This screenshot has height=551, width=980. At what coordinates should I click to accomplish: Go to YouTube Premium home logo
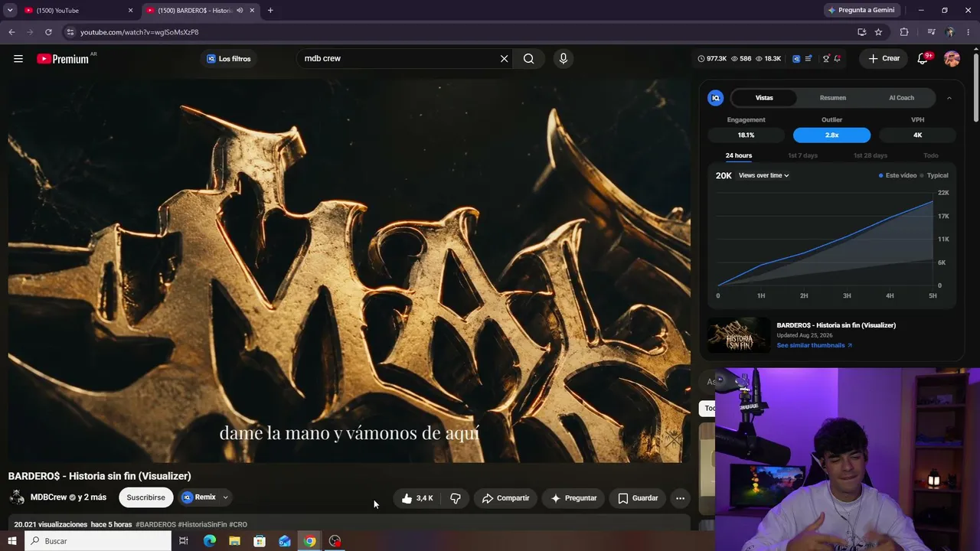click(64, 59)
